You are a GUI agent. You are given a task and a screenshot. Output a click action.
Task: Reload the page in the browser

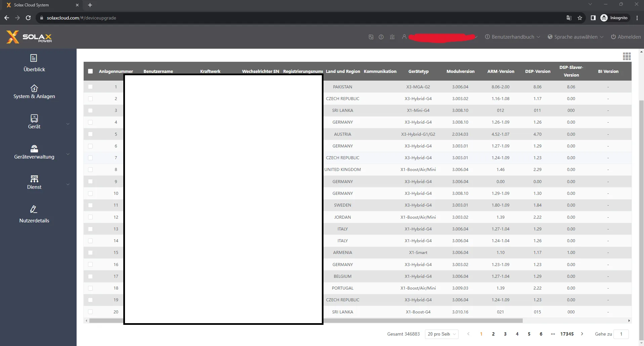[28, 18]
